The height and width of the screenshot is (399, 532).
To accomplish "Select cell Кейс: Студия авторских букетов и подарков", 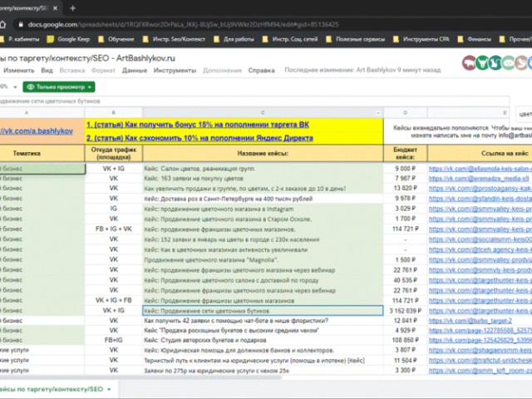I will coord(263,340).
